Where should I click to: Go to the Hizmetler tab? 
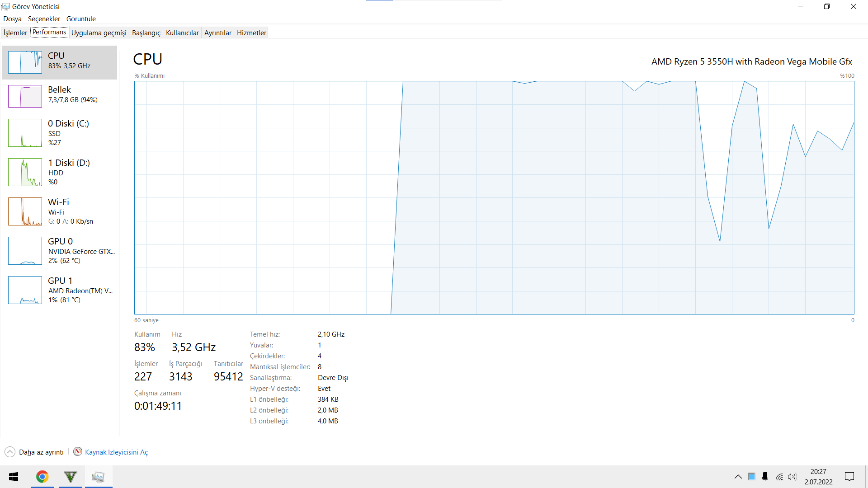point(251,33)
